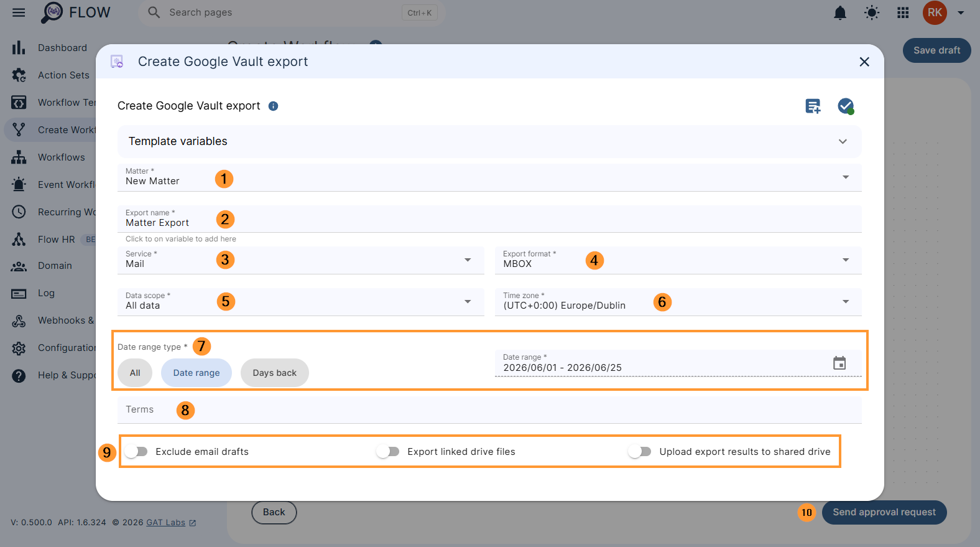980x547 pixels.
Task: Click the Flow HR icon
Action: click(x=19, y=240)
